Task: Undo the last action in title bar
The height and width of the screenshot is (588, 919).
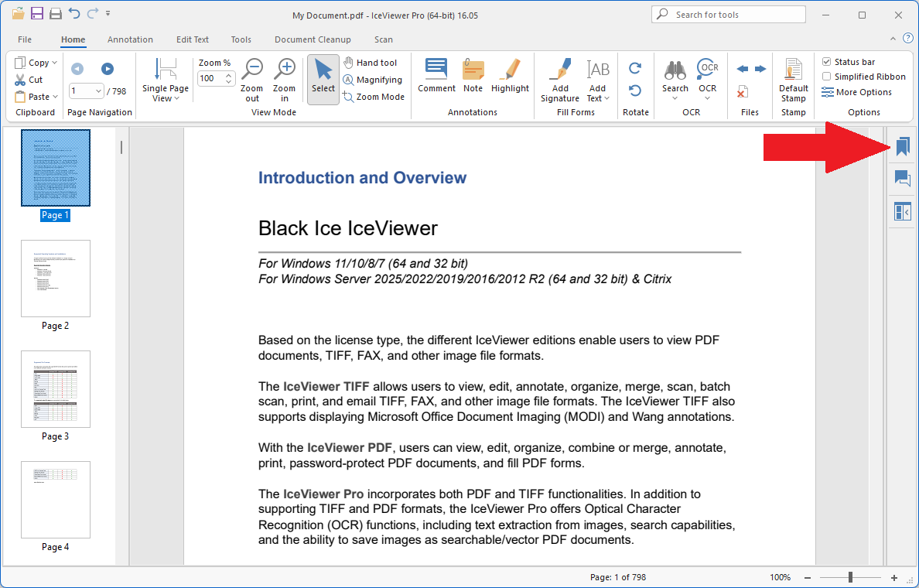Action: pos(73,13)
